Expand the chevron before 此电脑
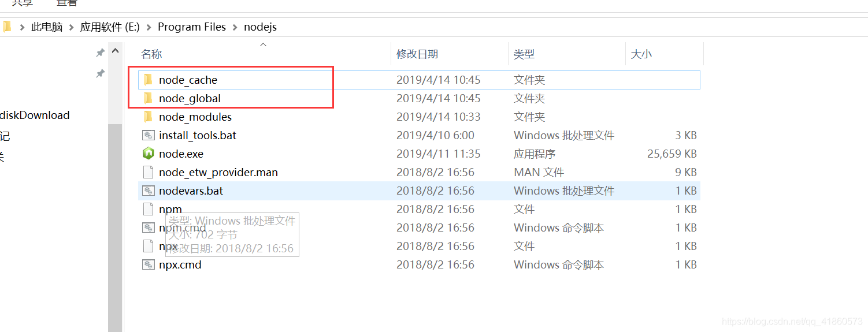Viewport: 868px width, 332px height. click(22, 27)
